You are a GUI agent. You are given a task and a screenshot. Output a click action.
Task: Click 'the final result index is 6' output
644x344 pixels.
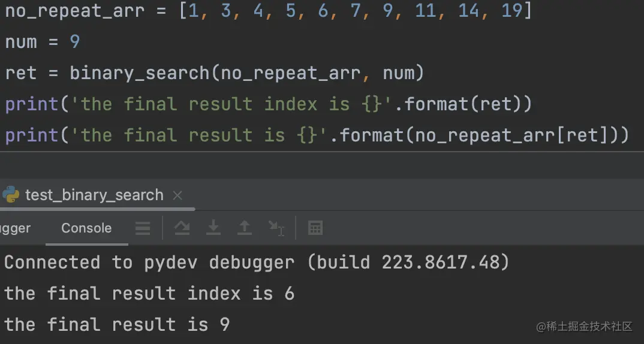[149, 294]
